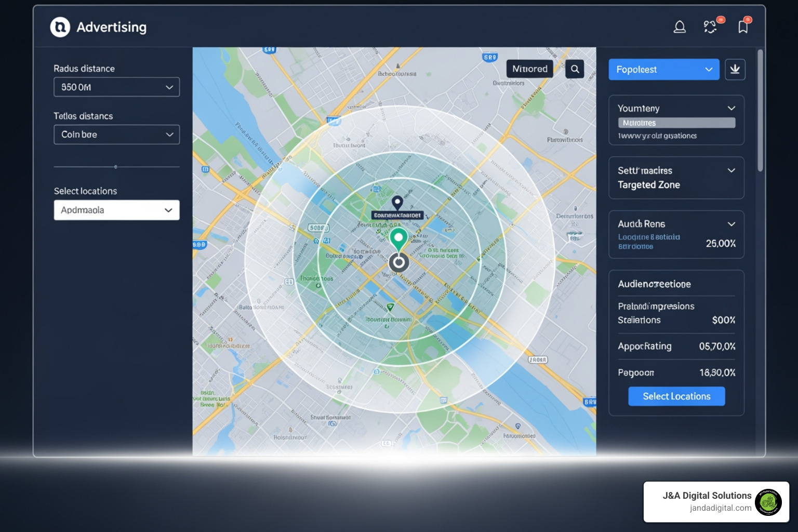Open the Apdmaola locations dropdown

(x=117, y=210)
